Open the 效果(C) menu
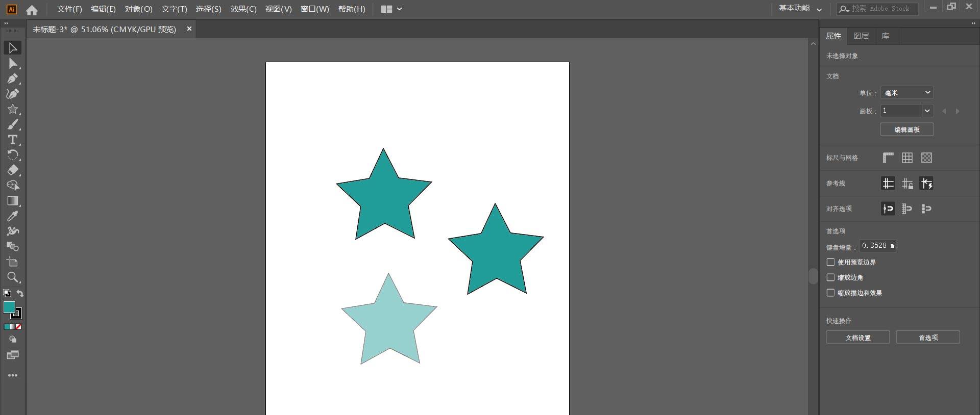The height and width of the screenshot is (415, 980). tap(243, 9)
